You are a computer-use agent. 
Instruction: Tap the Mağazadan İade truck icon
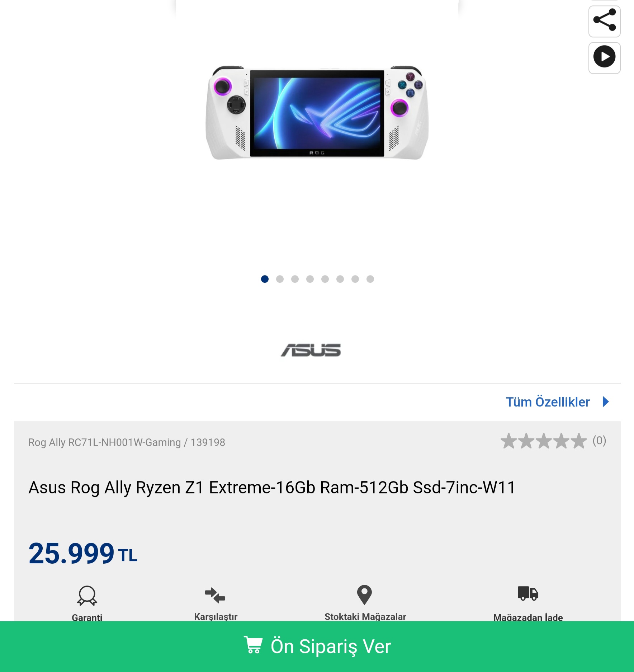point(528,593)
